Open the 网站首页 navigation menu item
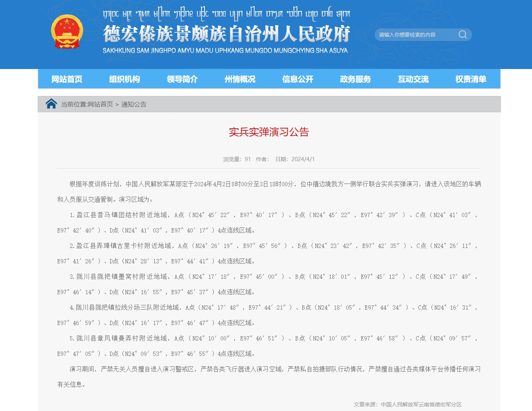 67,79
